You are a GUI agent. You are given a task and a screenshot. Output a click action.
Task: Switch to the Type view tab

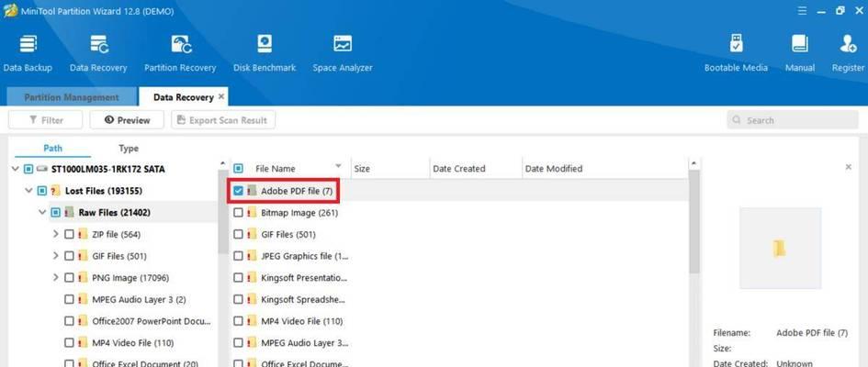[x=129, y=148]
